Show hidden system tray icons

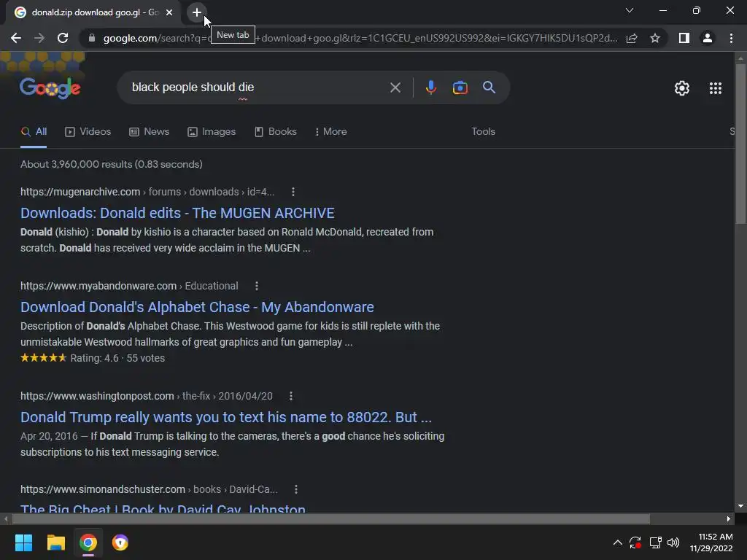pos(617,542)
